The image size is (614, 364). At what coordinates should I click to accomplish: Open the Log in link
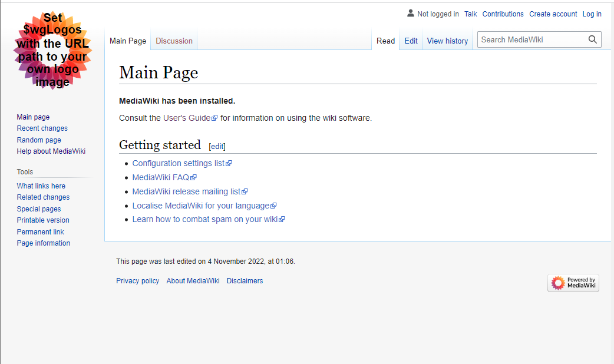coord(592,14)
